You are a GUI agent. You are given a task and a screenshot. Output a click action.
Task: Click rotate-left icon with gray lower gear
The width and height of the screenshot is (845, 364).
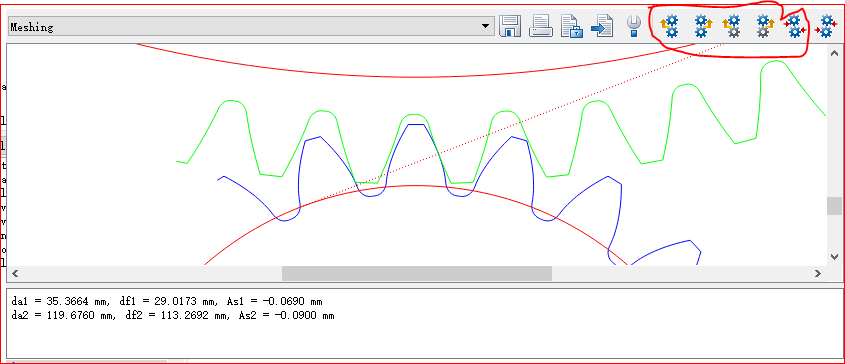tap(732, 26)
